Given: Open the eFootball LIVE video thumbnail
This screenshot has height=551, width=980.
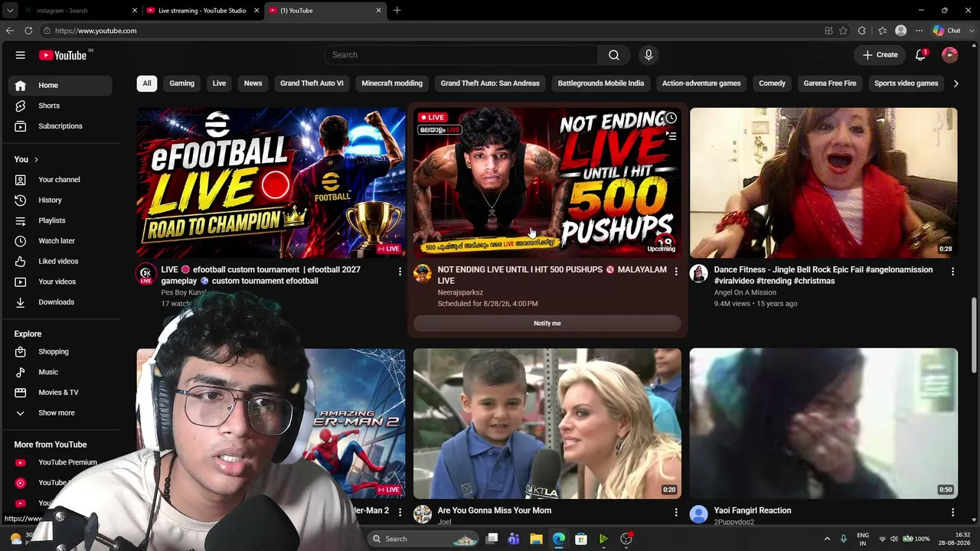Looking at the screenshot, I should [271, 183].
